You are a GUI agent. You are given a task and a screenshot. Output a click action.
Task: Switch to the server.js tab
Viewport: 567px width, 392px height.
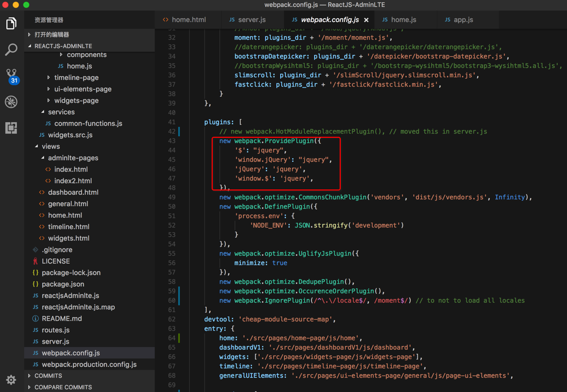click(x=251, y=20)
